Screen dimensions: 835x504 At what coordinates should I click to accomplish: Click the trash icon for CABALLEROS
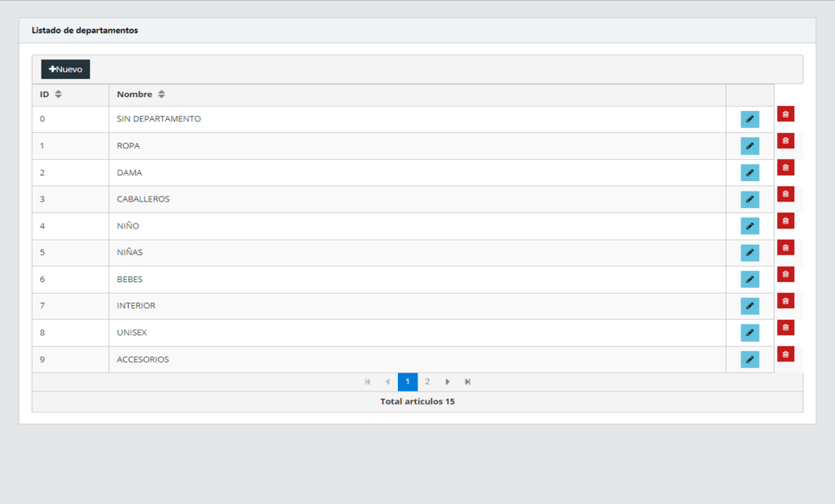coord(785,194)
